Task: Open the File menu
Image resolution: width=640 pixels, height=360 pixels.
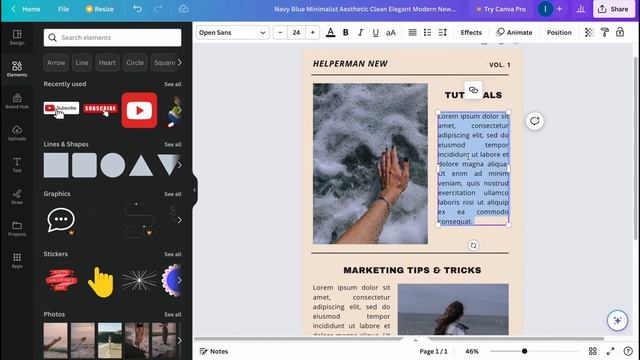Action: click(63, 9)
